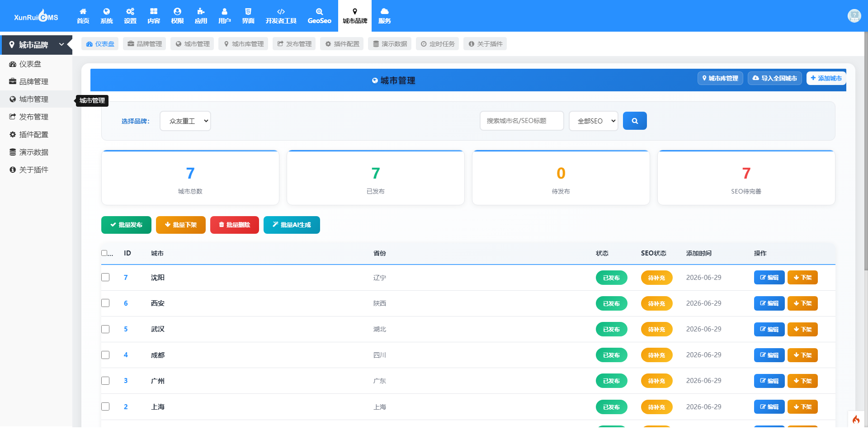The image size is (868, 430).
Task: Click the red 批量删除 button
Action: pos(235,225)
